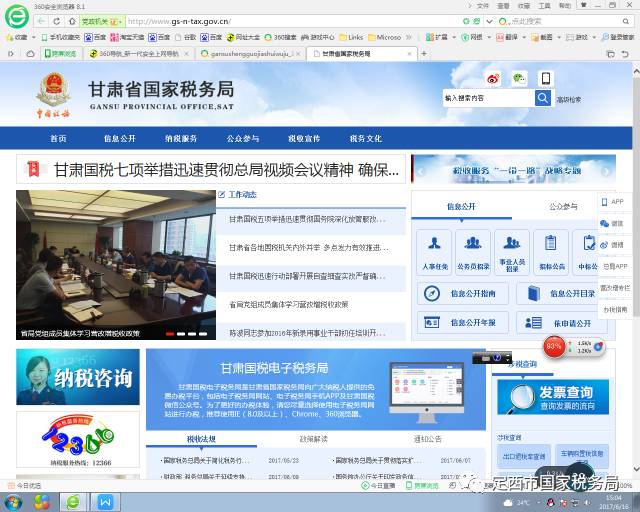Open the 360 browser taskbar icon
The height and width of the screenshot is (512, 640).
[73, 502]
